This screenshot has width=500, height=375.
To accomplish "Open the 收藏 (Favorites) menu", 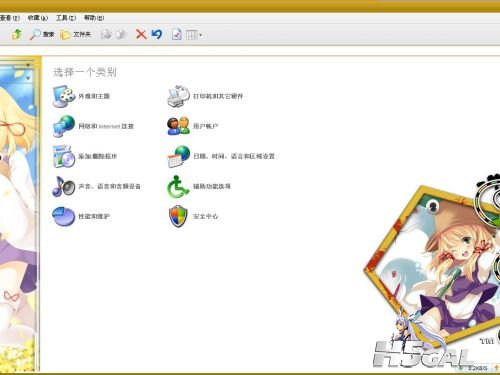I will coord(38,18).
